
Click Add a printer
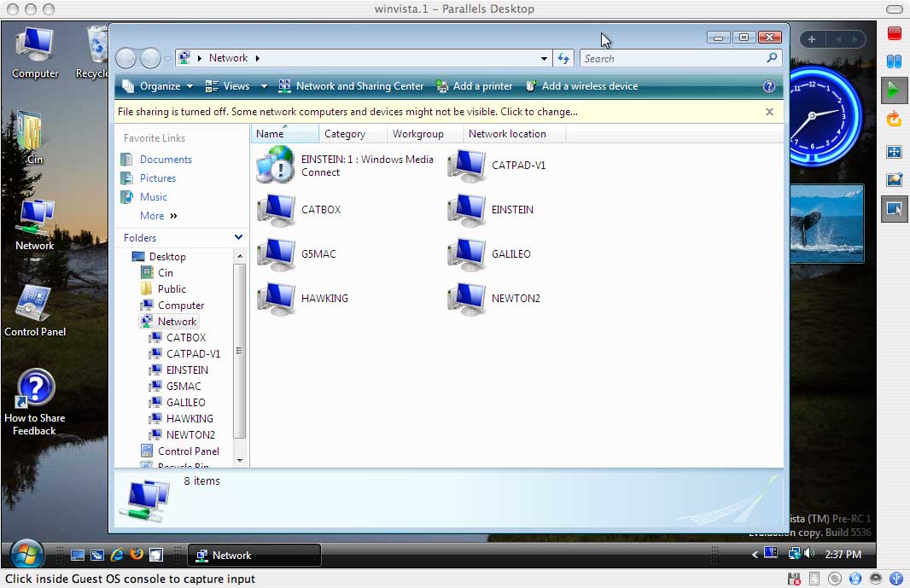(474, 86)
